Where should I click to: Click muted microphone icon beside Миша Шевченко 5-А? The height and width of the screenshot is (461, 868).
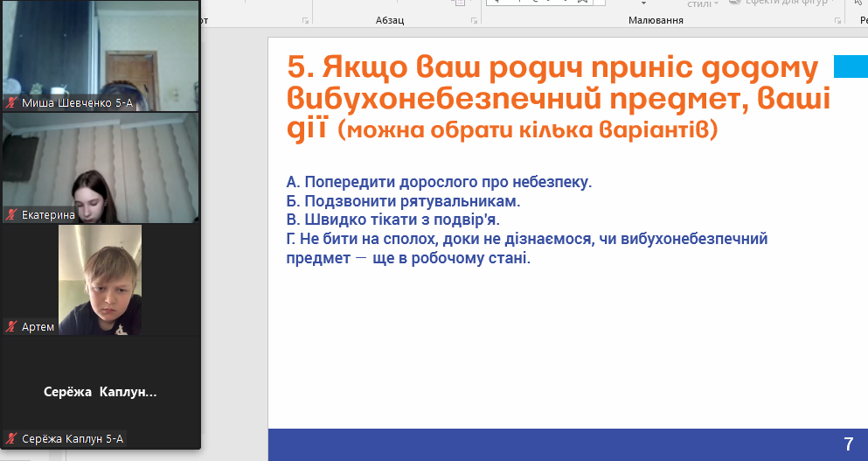[x=11, y=103]
